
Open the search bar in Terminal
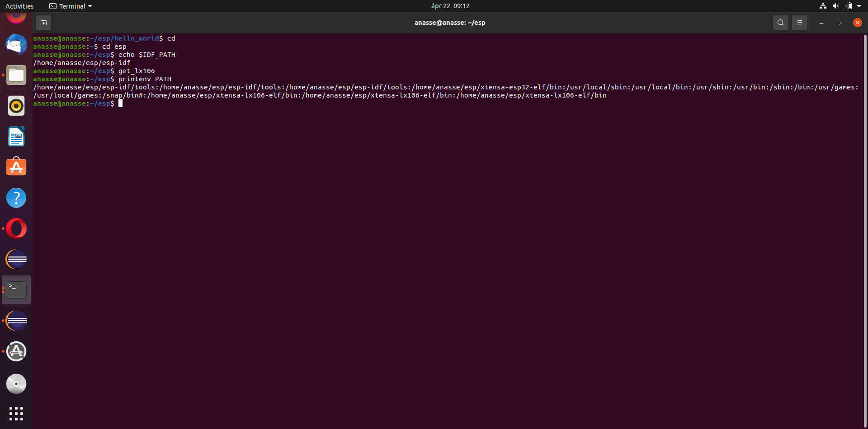(781, 22)
